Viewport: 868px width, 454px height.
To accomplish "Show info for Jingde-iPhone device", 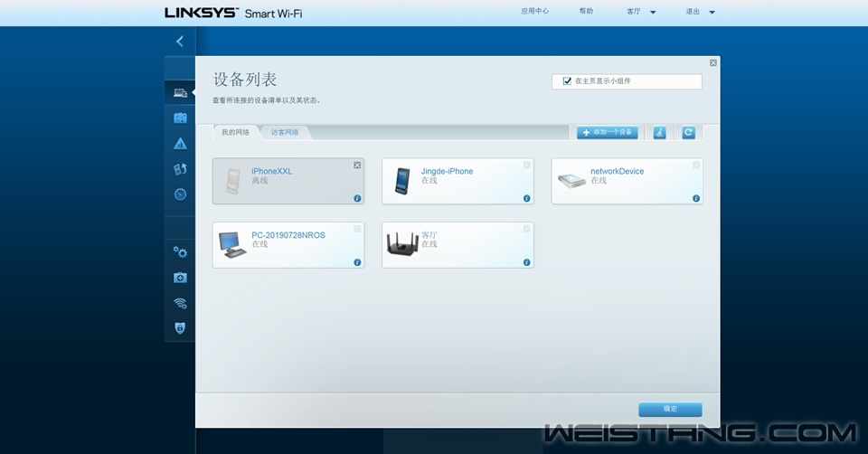I will click(526, 198).
